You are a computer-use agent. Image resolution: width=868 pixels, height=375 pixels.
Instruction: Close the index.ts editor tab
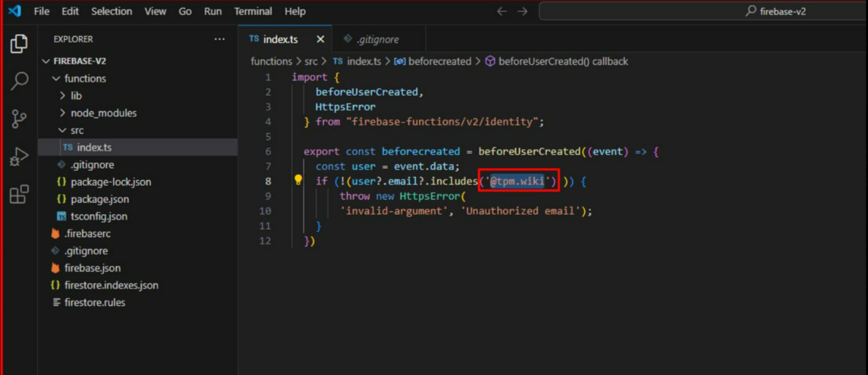pyautogui.click(x=320, y=39)
